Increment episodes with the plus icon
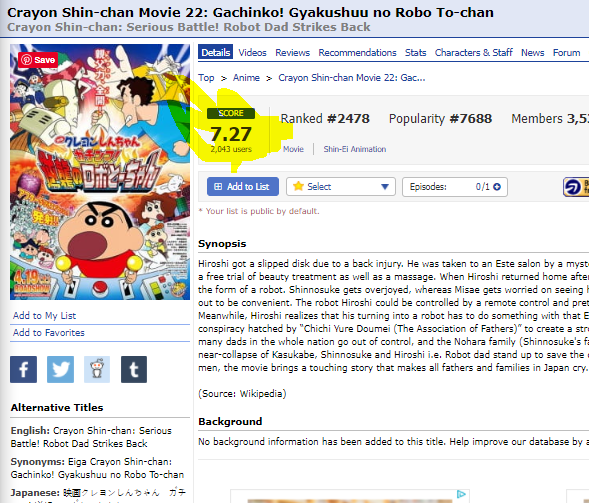 click(x=497, y=187)
